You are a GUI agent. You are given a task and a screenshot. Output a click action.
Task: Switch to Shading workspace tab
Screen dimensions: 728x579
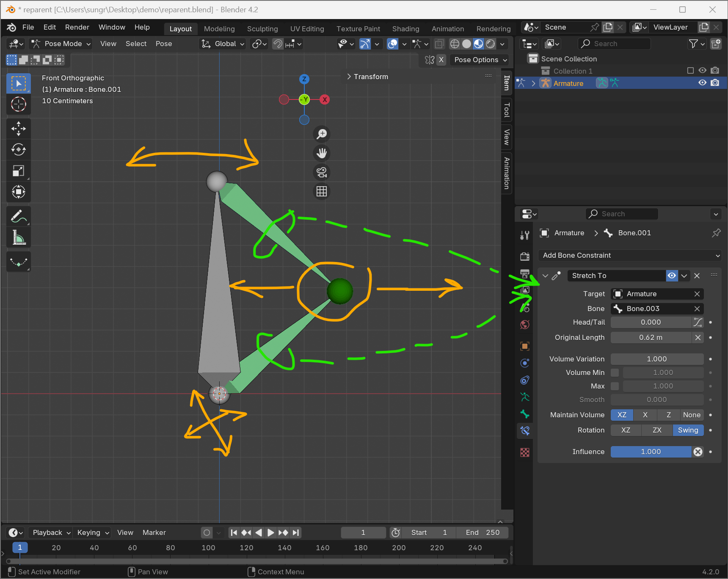coord(405,29)
